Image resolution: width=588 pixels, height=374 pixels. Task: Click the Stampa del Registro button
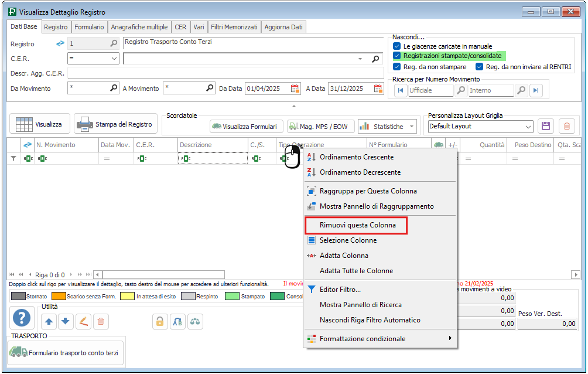click(116, 124)
